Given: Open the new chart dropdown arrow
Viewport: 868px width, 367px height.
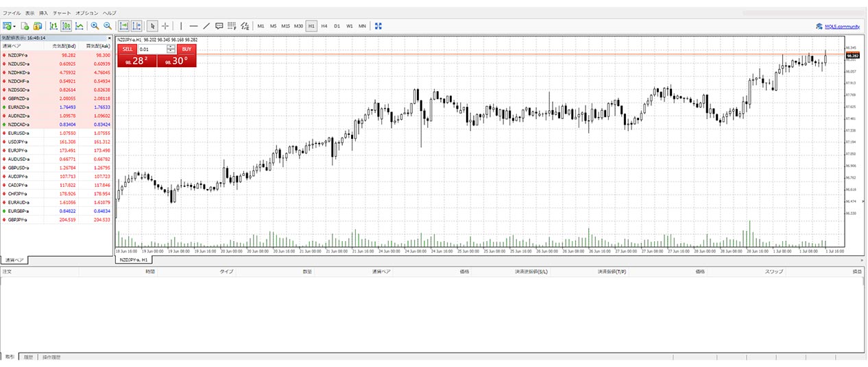Looking at the screenshot, I should pos(14,26).
